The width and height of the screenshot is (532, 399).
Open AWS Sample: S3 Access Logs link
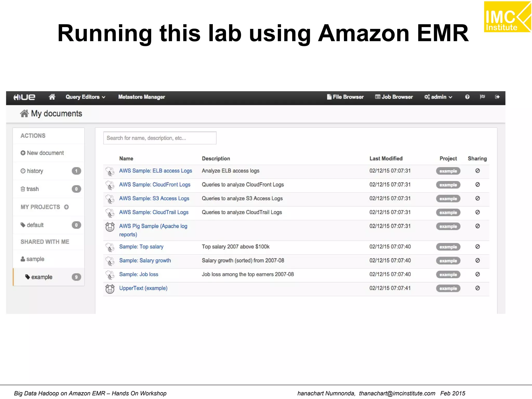click(154, 198)
